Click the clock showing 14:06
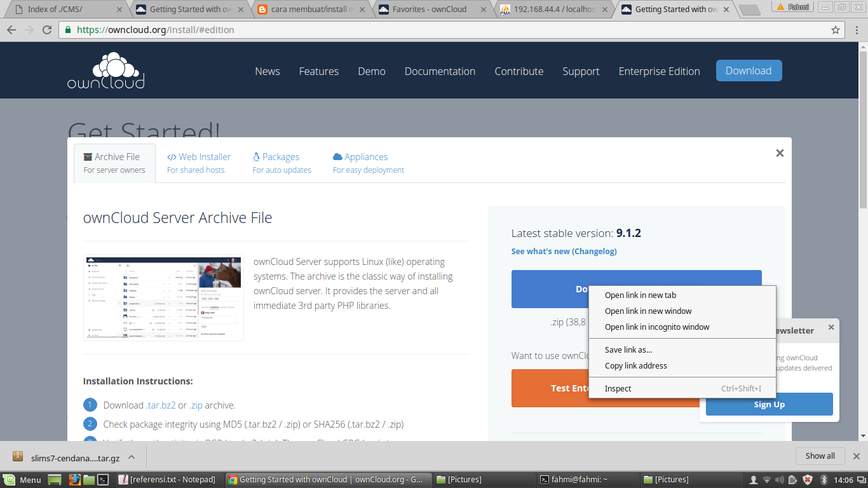Viewport: 868px width, 488px height. pyautogui.click(x=843, y=480)
